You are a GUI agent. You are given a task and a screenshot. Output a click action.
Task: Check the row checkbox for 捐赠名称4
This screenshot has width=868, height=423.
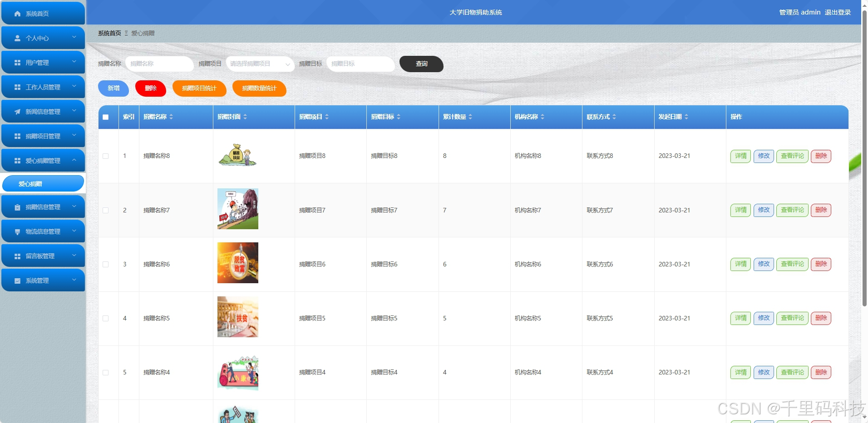[106, 372]
